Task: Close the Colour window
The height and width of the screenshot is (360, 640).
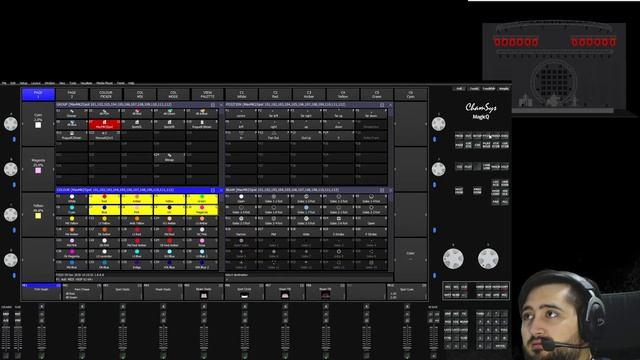Action: [221, 190]
